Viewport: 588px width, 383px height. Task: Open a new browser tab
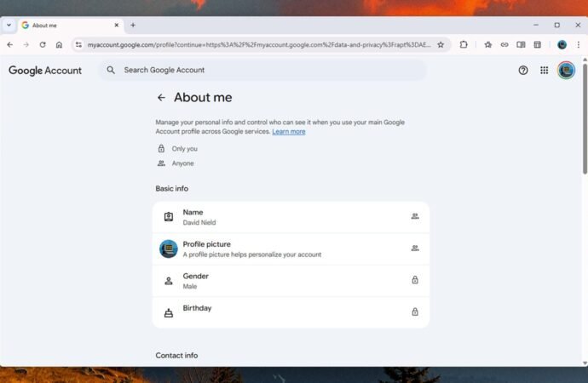[x=133, y=25]
